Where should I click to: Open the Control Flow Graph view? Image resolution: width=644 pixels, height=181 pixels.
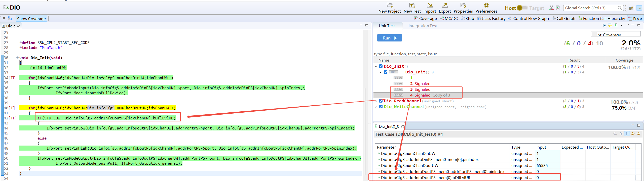coord(528,19)
